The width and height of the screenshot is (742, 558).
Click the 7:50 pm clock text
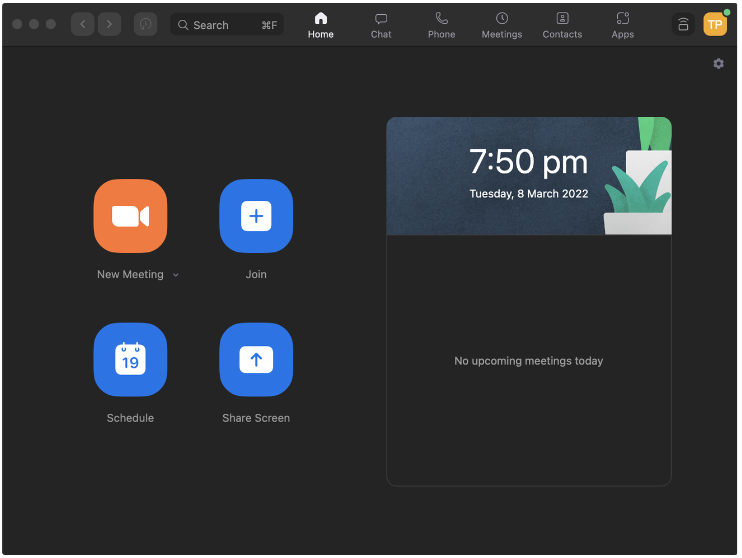click(528, 162)
